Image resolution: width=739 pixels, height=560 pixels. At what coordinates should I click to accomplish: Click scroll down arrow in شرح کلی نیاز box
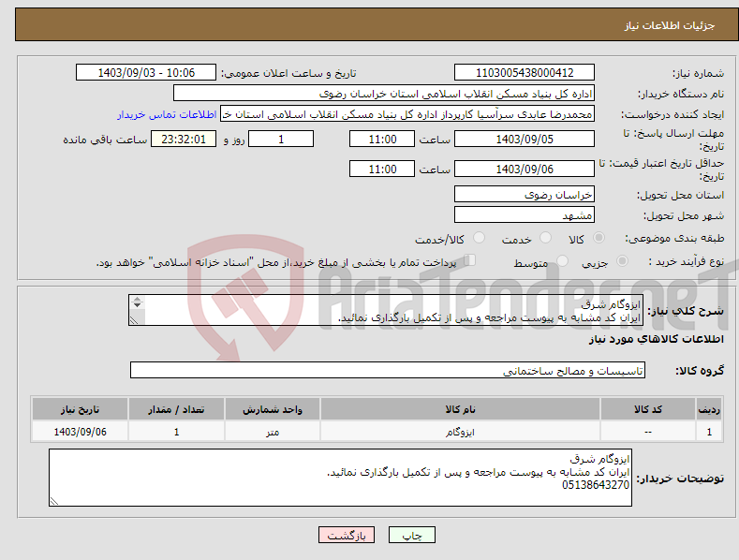click(x=137, y=305)
